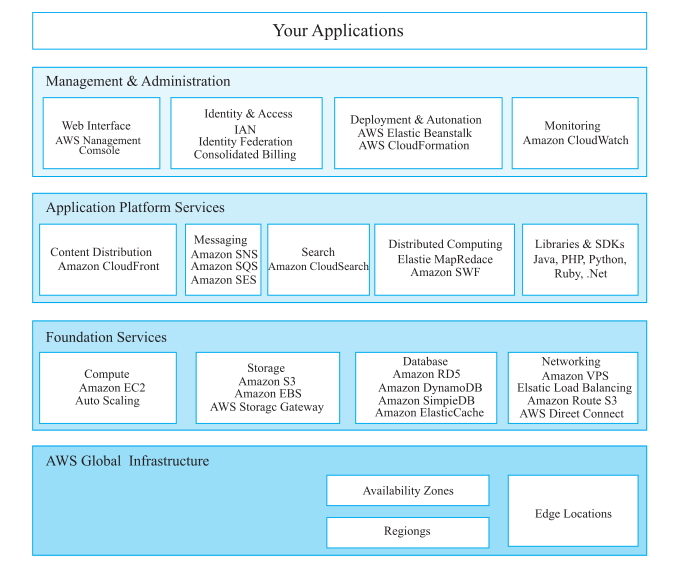Click the Content Distribution text
The width and height of the screenshot is (694, 566).
point(101,252)
